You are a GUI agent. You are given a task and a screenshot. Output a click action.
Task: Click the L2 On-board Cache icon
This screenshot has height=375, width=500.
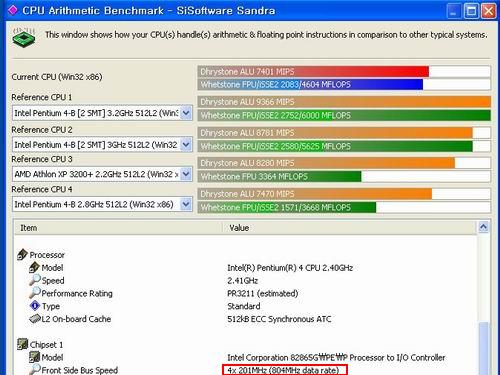tap(35, 319)
